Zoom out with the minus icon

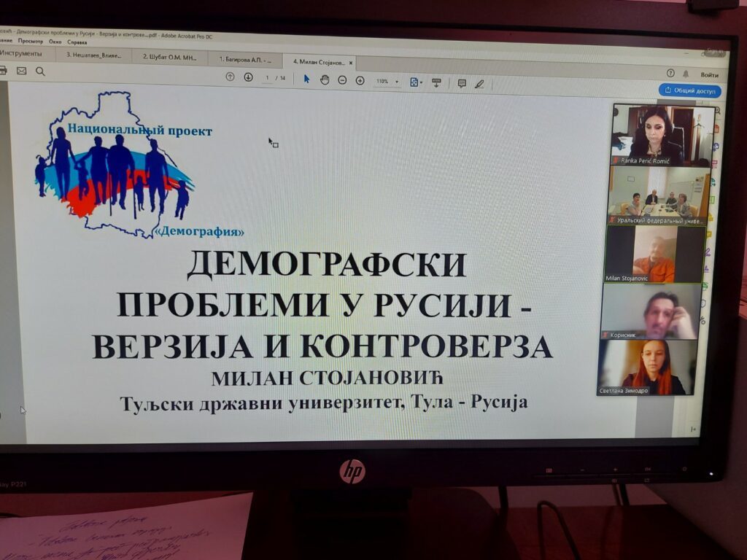[x=342, y=80]
